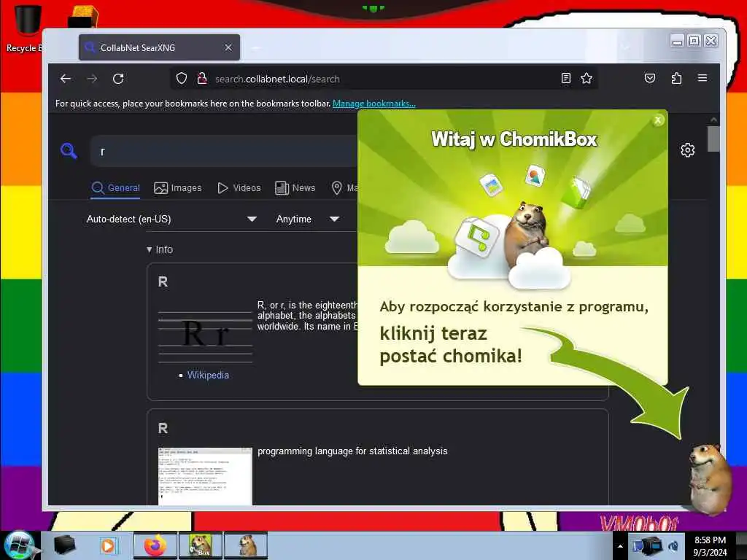Screen dimensions: 747x560
Task: Collapse the Info section
Action: coord(160,249)
